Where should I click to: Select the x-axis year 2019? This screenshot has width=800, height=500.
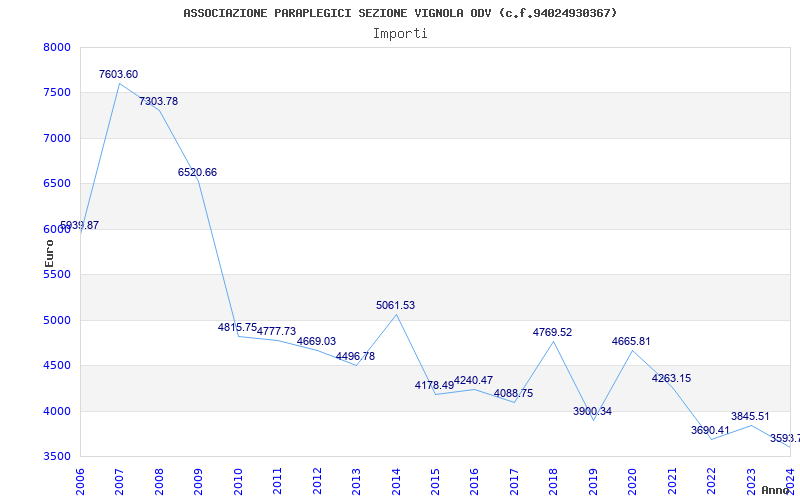click(593, 482)
